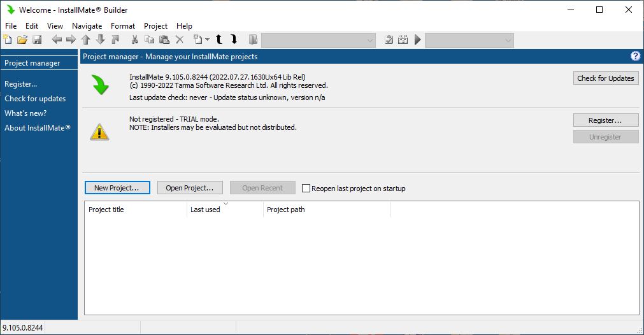Click the title bar application icon
644x335 pixels.
point(11,10)
